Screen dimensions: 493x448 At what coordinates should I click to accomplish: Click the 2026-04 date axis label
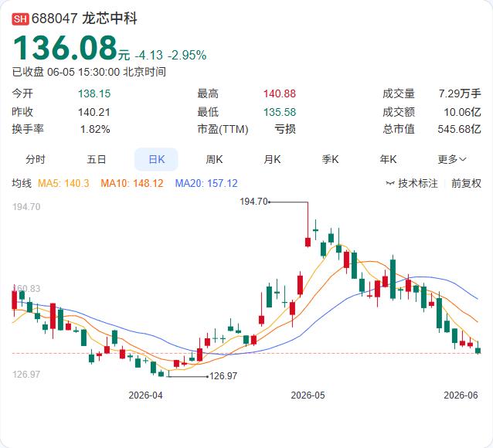click(x=145, y=395)
